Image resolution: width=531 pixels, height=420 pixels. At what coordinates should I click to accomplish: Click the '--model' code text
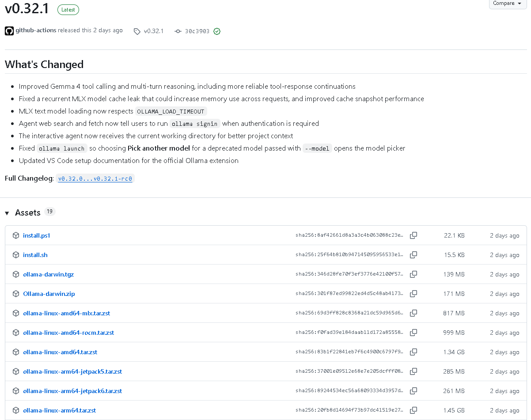pyautogui.click(x=317, y=148)
